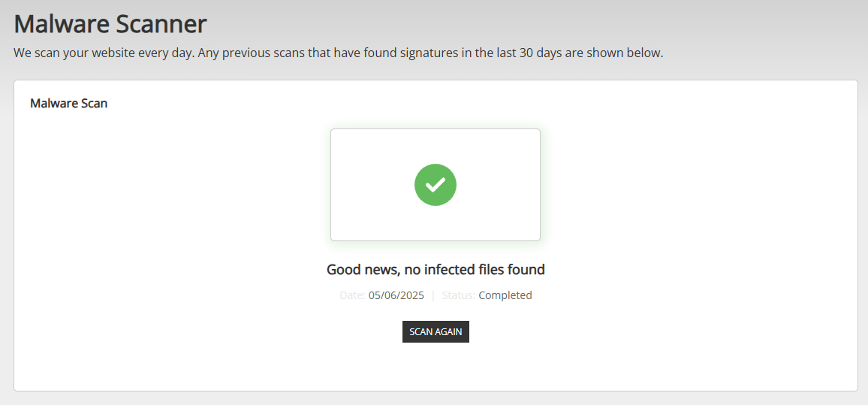868x405 pixels.
Task: Select the Malware Scan panel title
Action: click(x=68, y=103)
